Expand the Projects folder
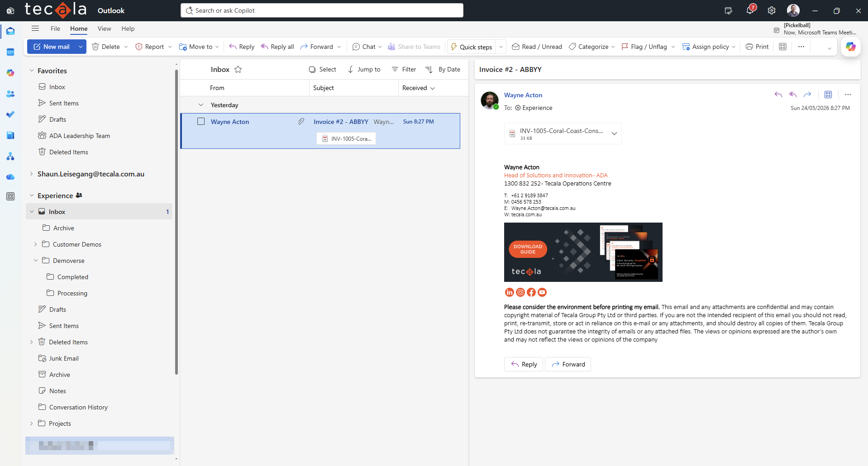 click(x=32, y=423)
